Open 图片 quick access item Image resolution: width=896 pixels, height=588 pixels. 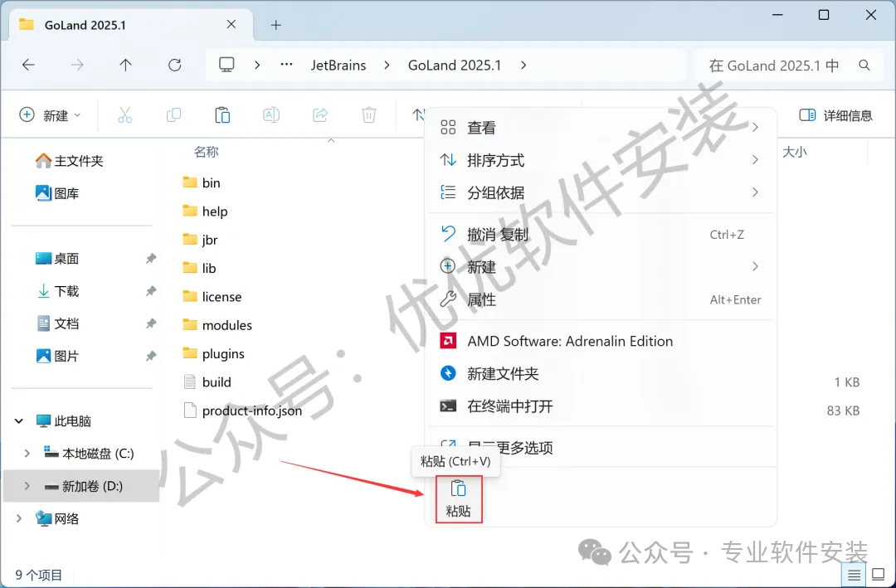point(57,357)
